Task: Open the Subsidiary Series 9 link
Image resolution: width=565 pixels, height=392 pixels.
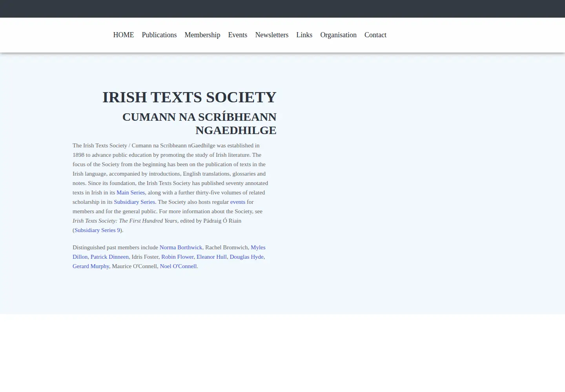Action: 97,230
